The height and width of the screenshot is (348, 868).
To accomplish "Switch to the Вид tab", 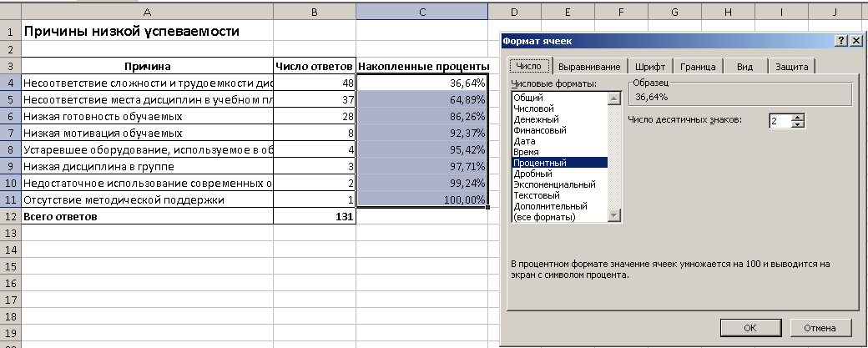I will [x=745, y=67].
